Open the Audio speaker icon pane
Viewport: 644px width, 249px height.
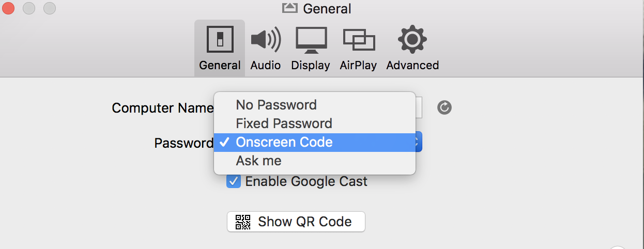tap(265, 40)
